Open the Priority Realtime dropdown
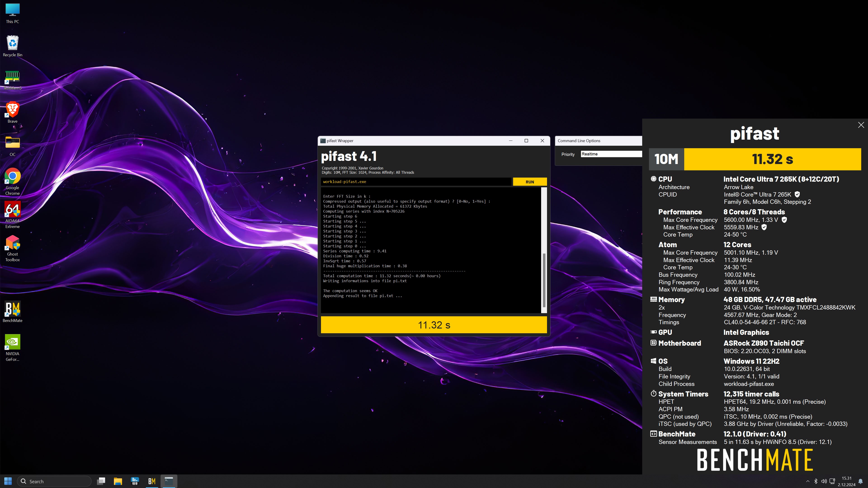Viewport: 868px width, 488px height. coord(611,154)
